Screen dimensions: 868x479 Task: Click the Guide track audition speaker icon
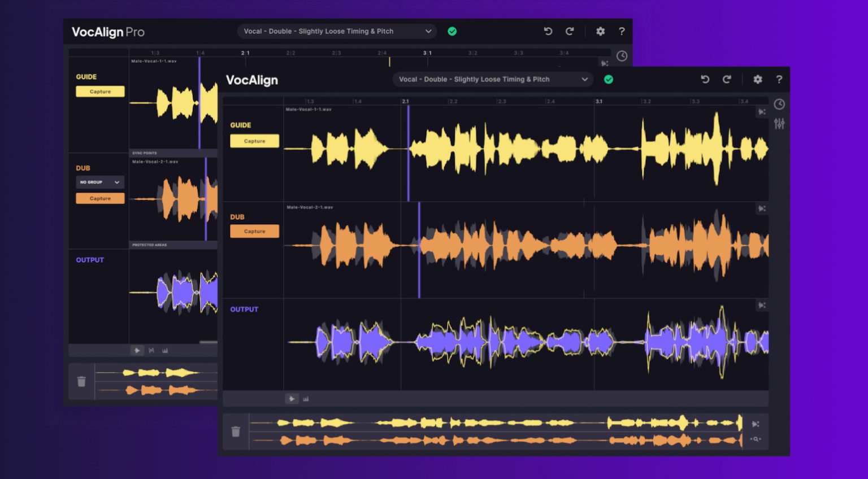pos(761,111)
